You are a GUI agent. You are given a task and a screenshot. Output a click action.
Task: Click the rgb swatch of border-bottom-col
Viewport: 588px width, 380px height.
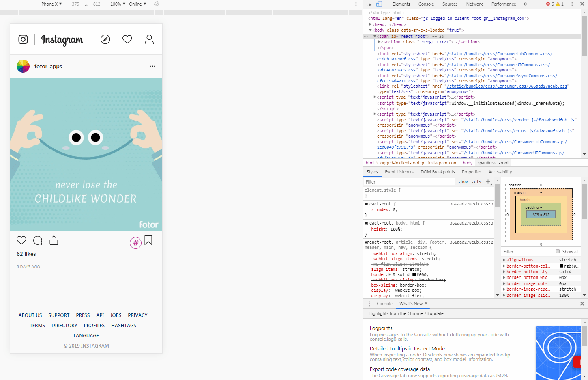(x=561, y=266)
